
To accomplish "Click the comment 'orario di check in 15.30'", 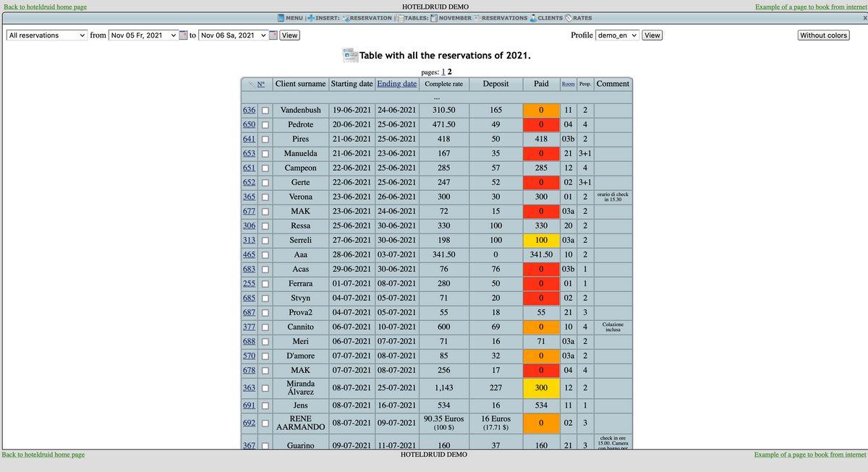I will click(x=613, y=197).
